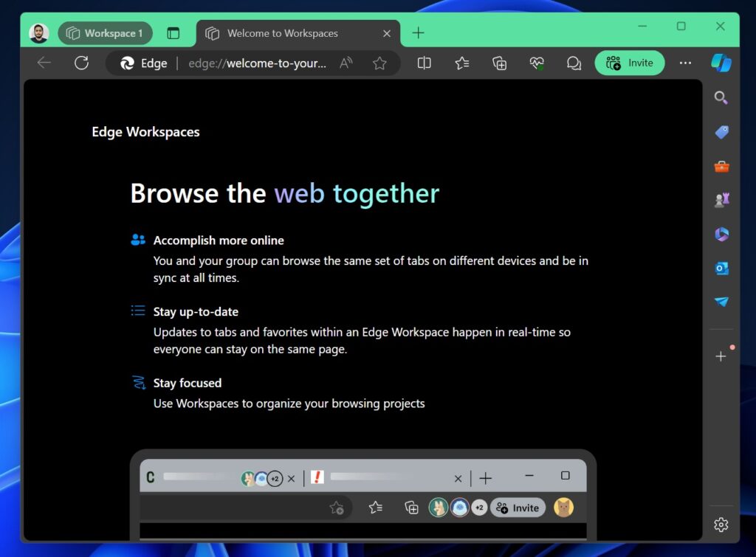Open the Settings and more menu
Viewport: 756px width, 557px height.
point(685,63)
